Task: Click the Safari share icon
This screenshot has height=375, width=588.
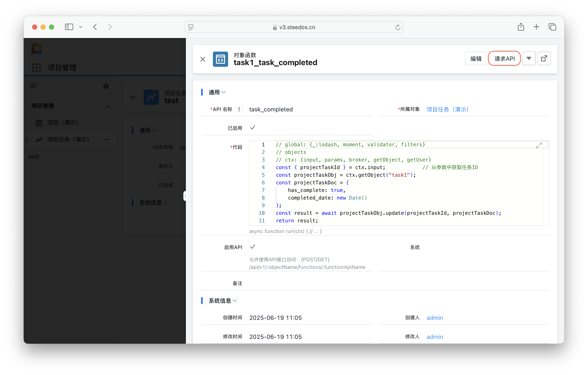Action: point(521,27)
